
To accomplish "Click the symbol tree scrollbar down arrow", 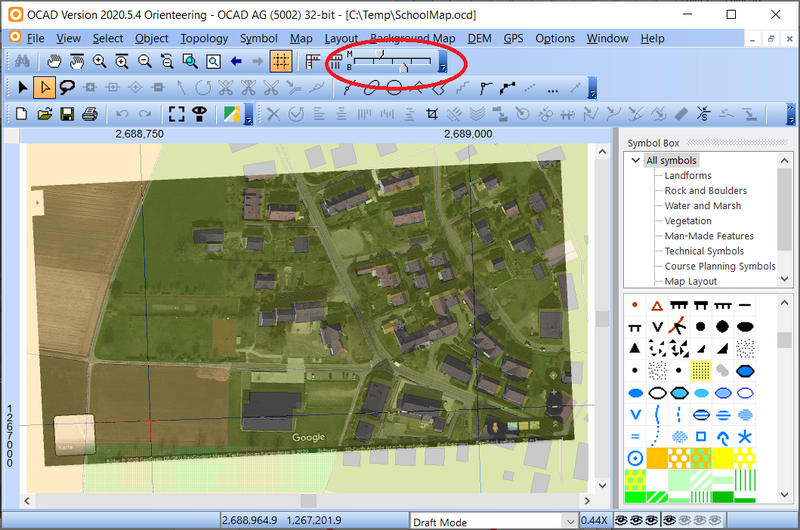I will [785, 279].
